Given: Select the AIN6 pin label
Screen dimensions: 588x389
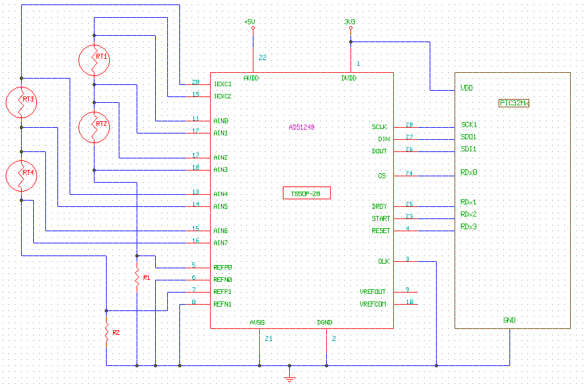Looking at the screenshot, I should pyautogui.click(x=221, y=231).
